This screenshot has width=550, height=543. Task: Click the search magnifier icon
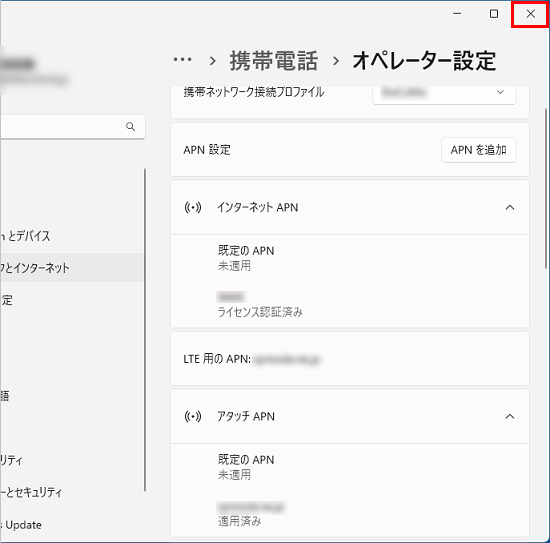click(x=130, y=126)
